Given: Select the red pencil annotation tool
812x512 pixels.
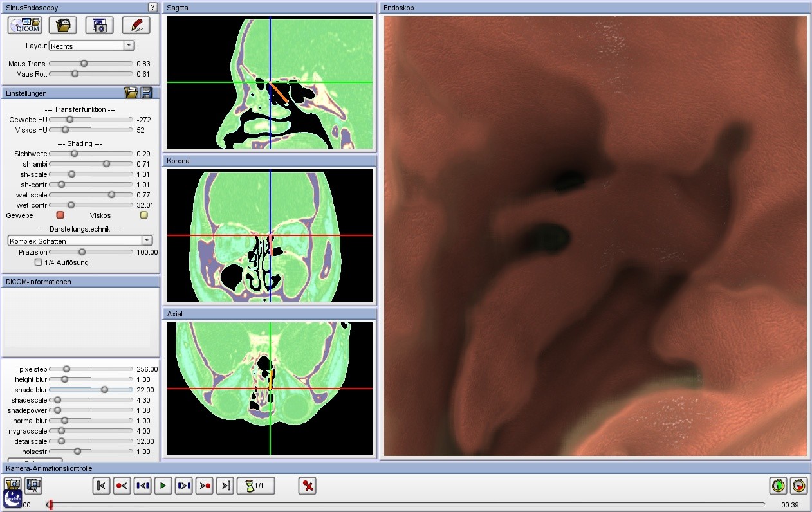Looking at the screenshot, I should [136, 25].
